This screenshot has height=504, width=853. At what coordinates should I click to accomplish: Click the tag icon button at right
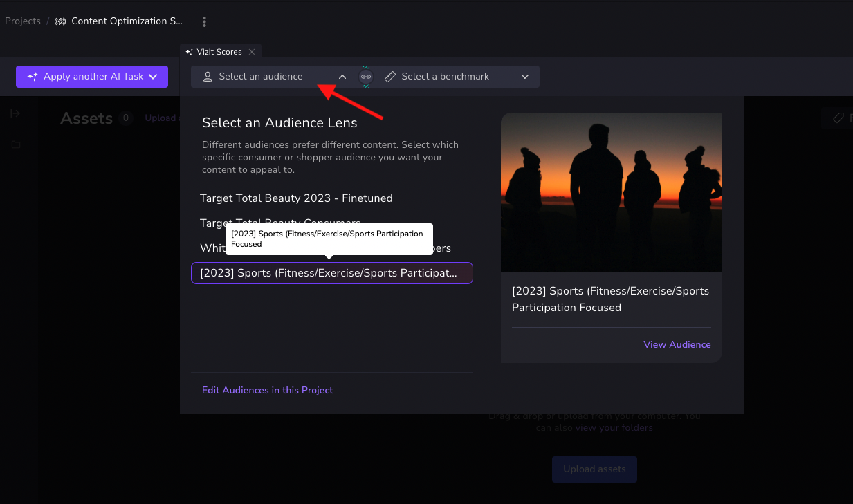[x=838, y=118]
